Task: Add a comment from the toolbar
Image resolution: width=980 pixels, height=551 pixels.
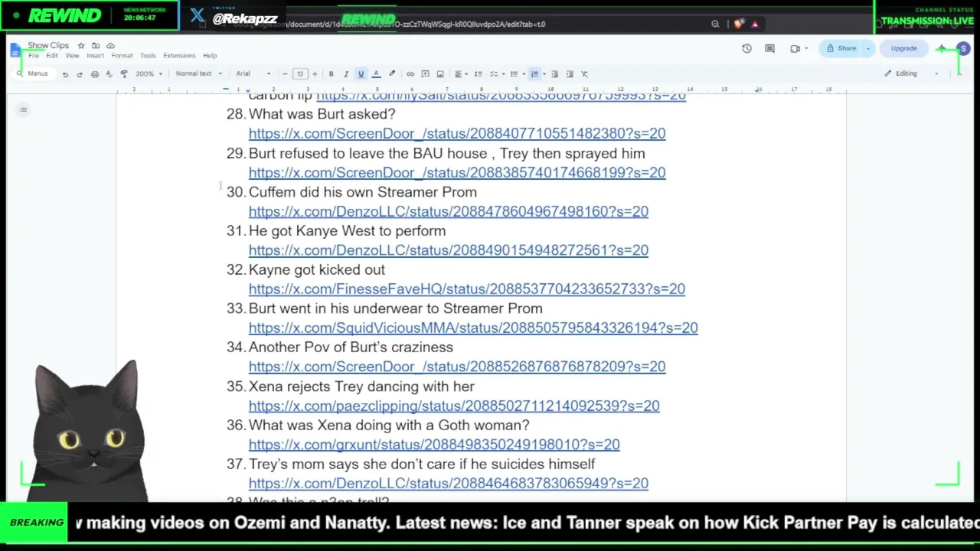Action: coord(425,74)
